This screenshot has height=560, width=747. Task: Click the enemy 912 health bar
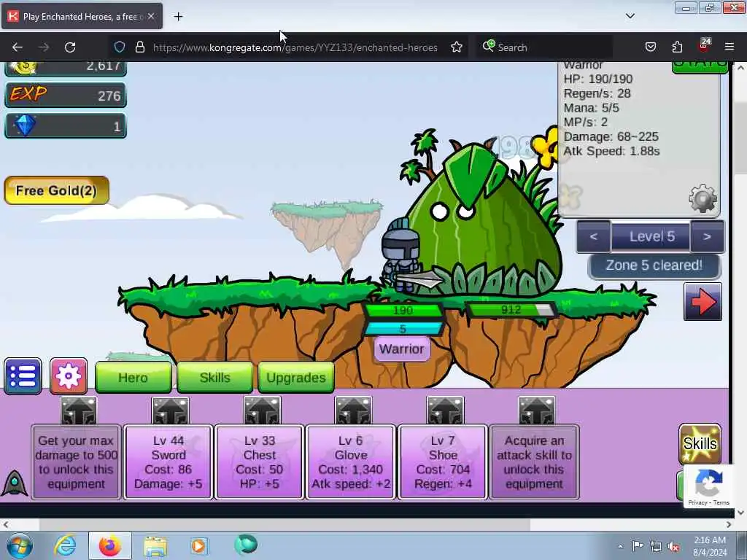[x=511, y=310]
